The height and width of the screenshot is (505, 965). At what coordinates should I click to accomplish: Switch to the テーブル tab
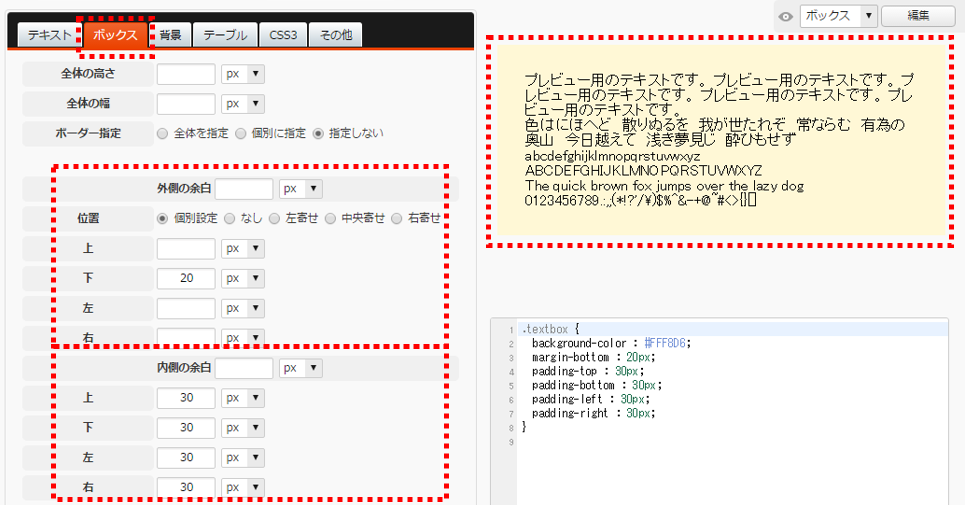tap(225, 35)
